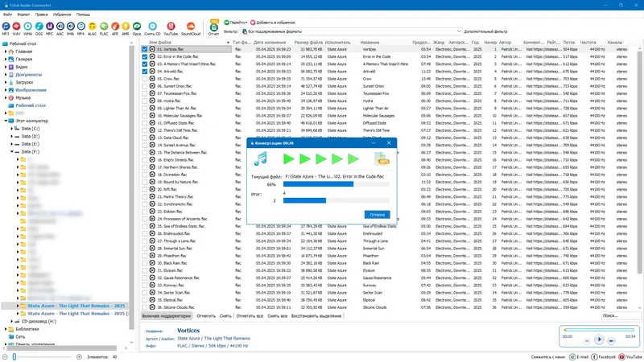Check the 07. Teumessian Fox.flac checkbox
This screenshot has width=644, height=362.
[145, 93]
